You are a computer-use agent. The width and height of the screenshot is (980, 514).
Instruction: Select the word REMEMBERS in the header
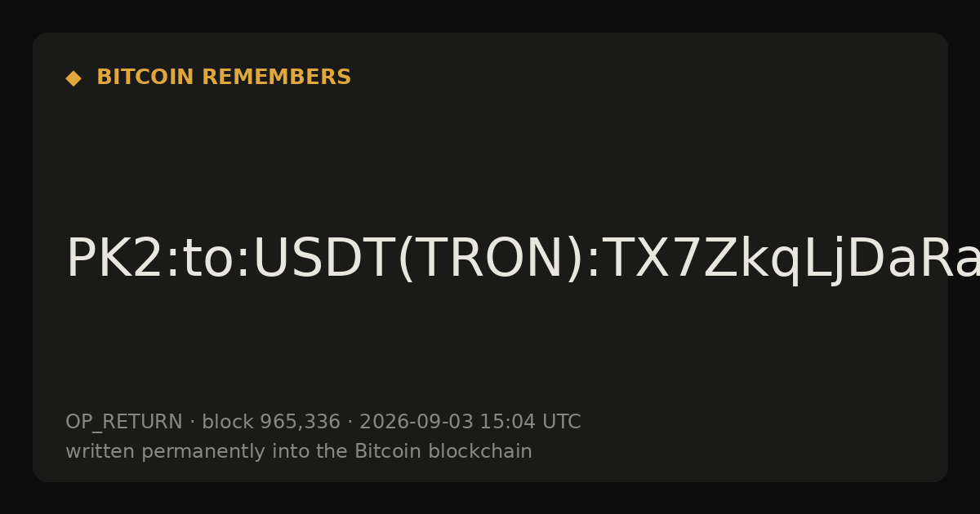coord(276,78)
